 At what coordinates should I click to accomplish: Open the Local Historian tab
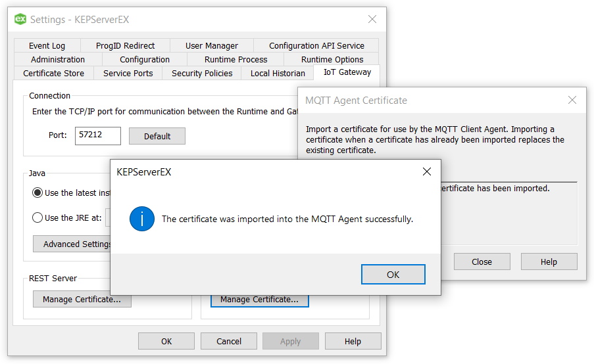point(278,73)
